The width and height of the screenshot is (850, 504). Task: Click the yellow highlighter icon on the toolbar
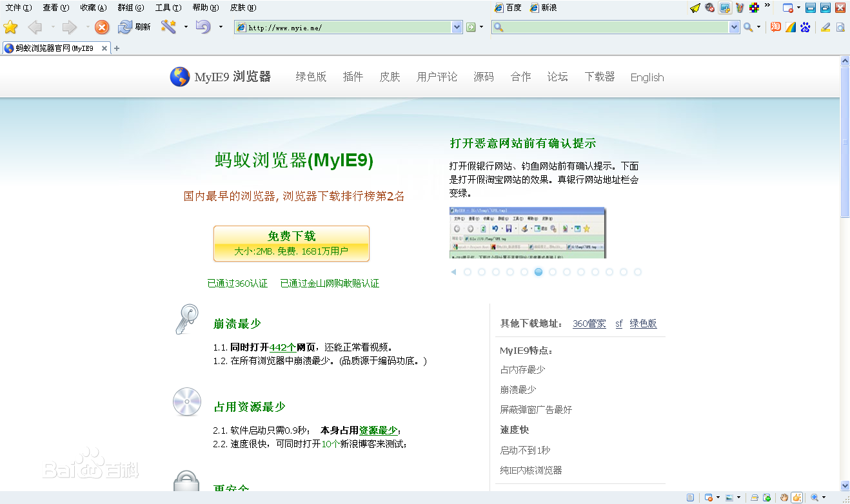[x=827, y=27]
